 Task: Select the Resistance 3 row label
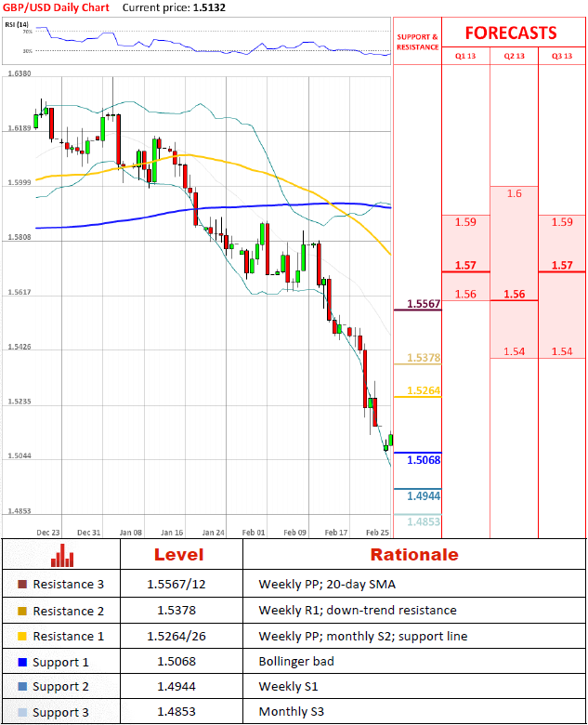click(69, 585)
